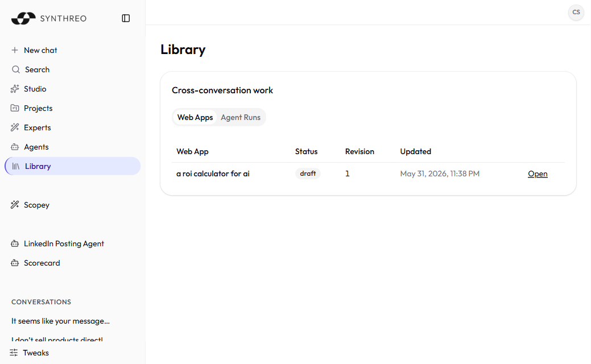This screenshot has width=591, height=364.
Task: Click the folder icon beside Projects
Action: point(15,108)
